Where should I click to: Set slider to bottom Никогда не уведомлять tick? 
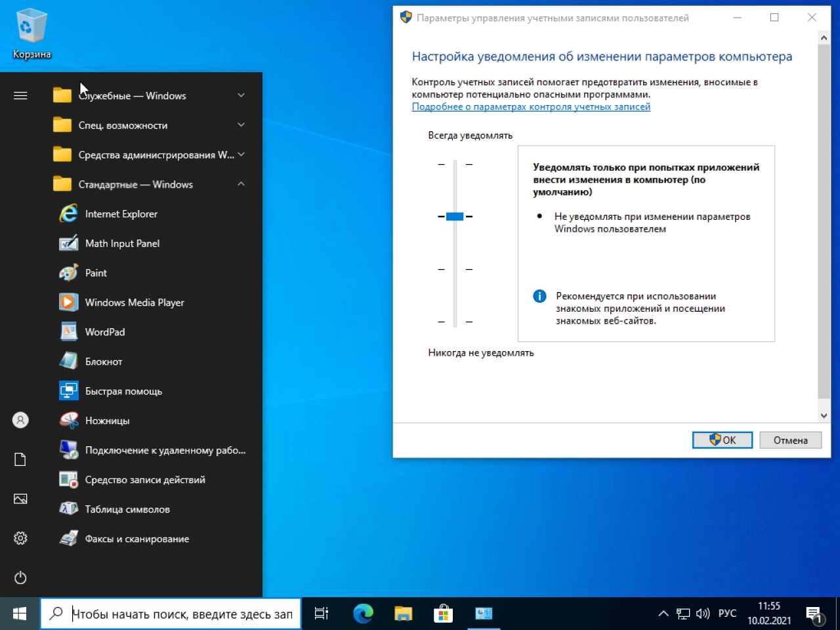[x=455, y=322]
